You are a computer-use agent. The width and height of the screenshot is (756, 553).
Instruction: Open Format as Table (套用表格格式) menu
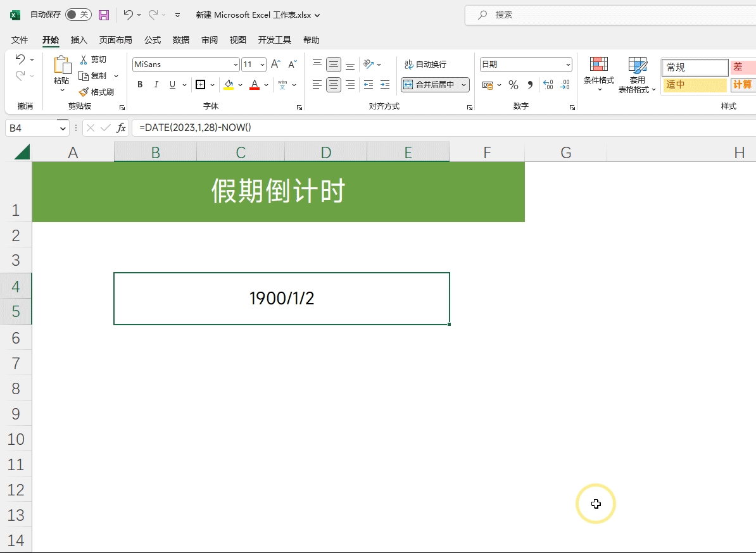pyautogui.click(x=637, y=75)
